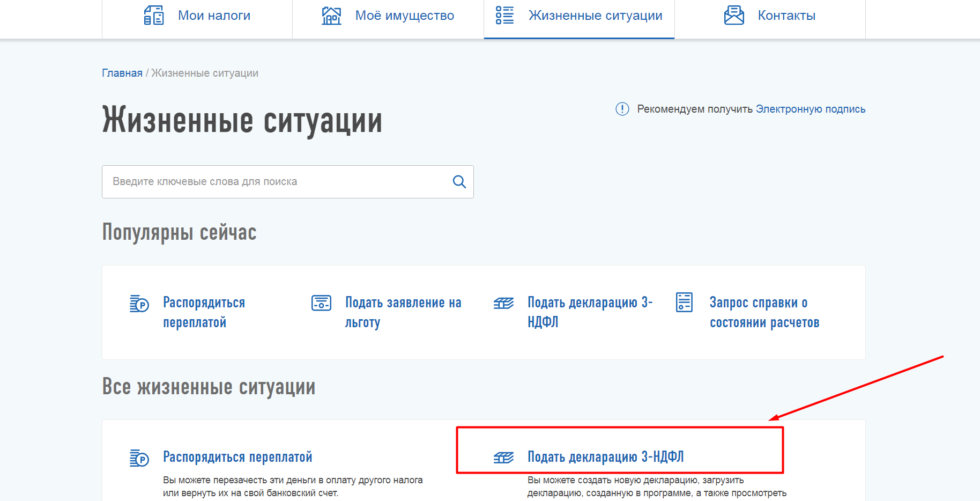This screenshot has height=501, width=980.
Task: Open Подать декларацию 3-НДФЛ in all situations
Action: click(x=606, y=457)
